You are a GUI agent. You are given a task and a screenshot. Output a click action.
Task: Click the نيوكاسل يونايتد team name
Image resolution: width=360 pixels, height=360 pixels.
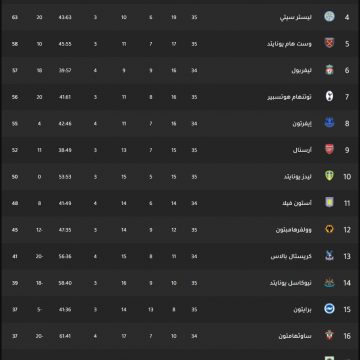(x=291, y=283)
